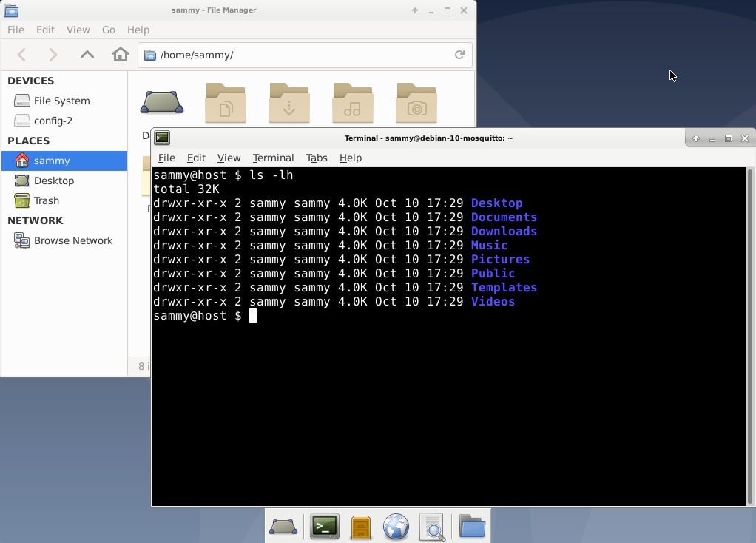Screen dimensions: 756x543
Task: Show the desktop via the dock icon
Action: [284, 527]
